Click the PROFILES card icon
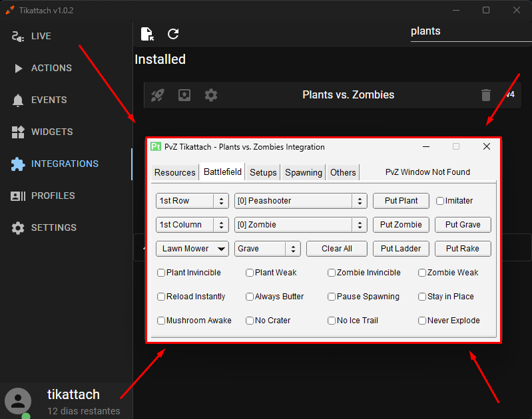The image size is (532, 419). click(x=18, y=196)
